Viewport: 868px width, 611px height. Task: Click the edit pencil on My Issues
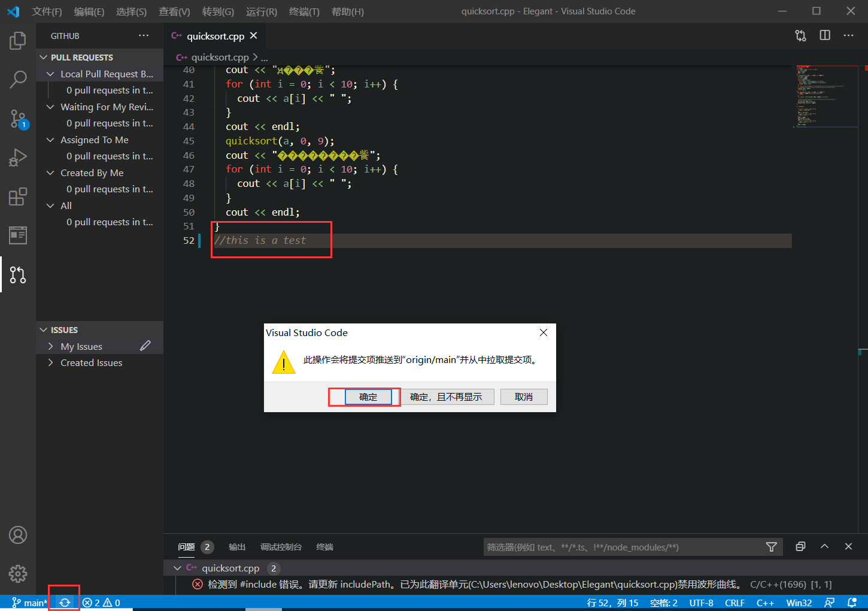(x=145, y=346)
